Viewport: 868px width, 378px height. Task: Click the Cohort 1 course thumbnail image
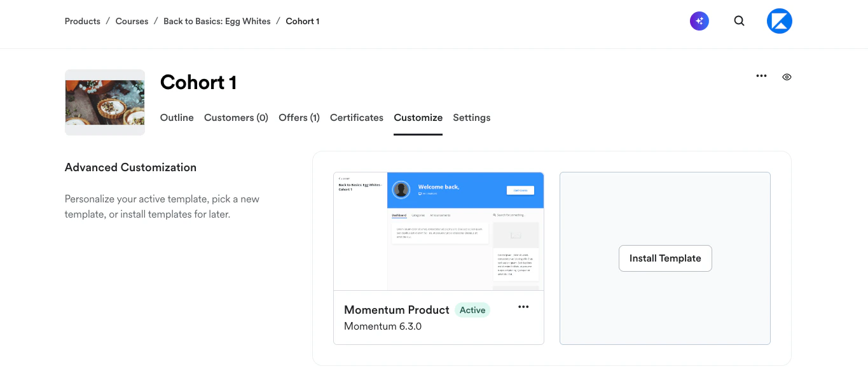click(x=104, y=102)
